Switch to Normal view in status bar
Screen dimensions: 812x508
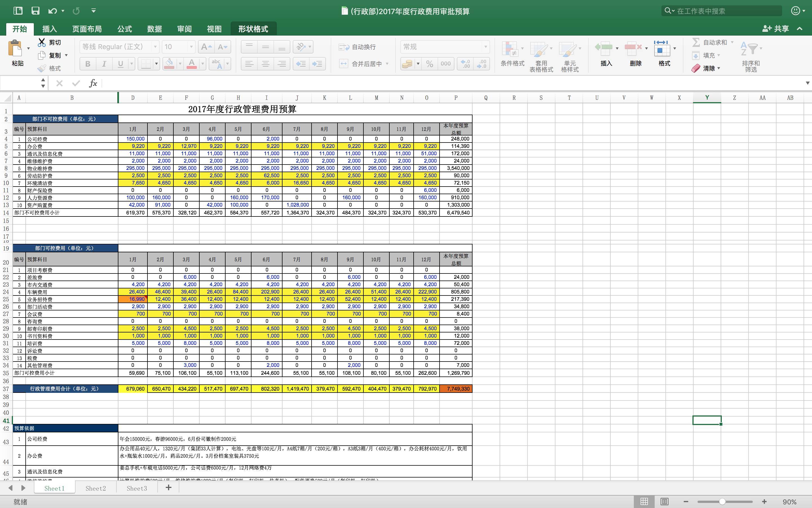pyautogui.click(x=644, y=502)
